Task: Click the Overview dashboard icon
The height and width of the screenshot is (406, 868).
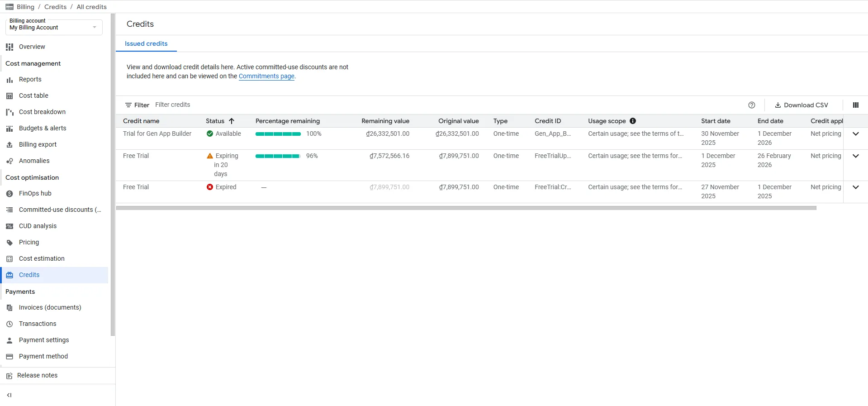Action: coord(9,47)
